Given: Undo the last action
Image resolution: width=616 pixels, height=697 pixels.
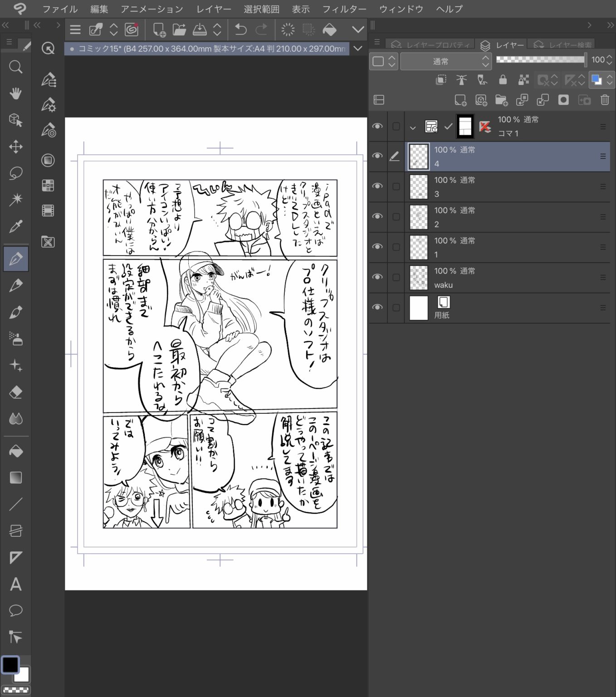Looking at the screenshot, I should (x=240, y=29).
